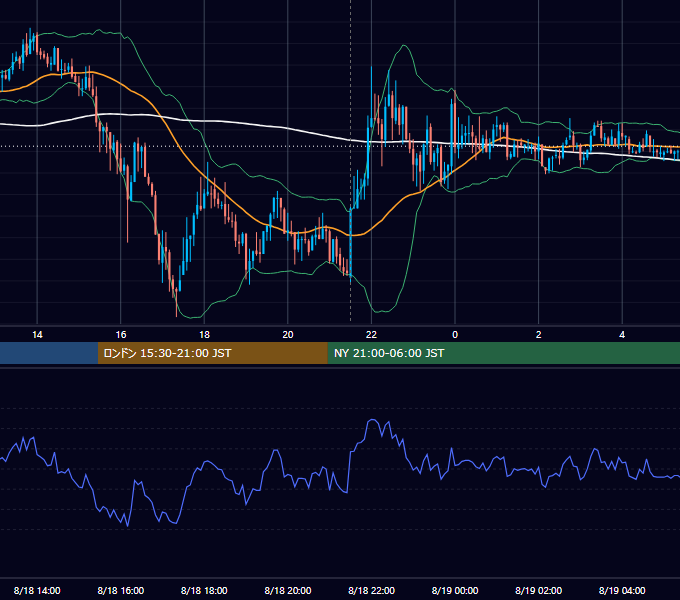
Task: Click the 8/19 00:00 label on indicator axis
Action: [x=455, y=590]
